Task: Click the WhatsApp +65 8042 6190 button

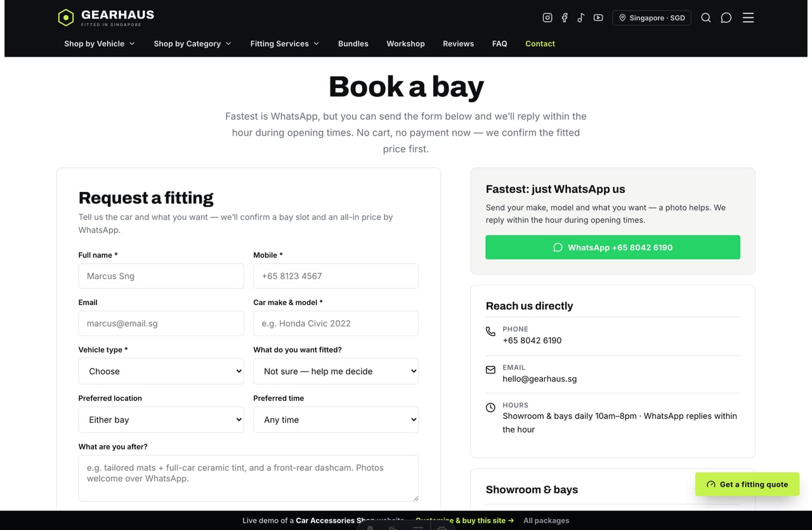Action: [613, 247]
